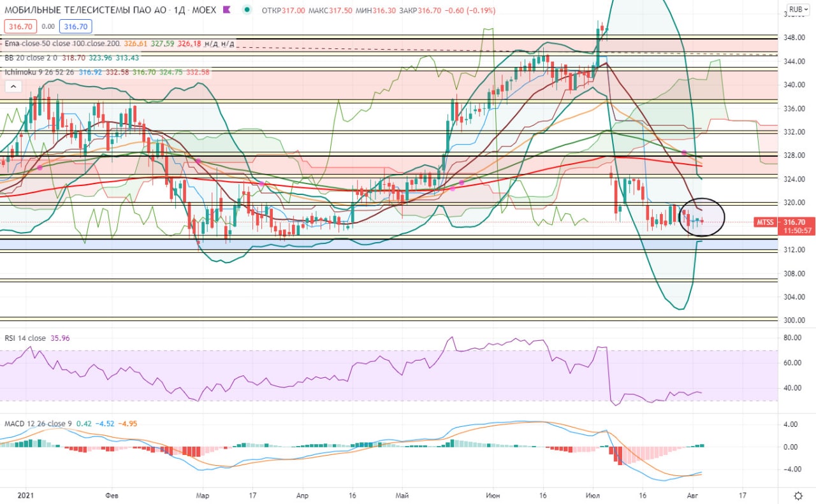This screenshot has width=816, height=504.
Task: Click the green market status dot
Action: coord(247,10)
